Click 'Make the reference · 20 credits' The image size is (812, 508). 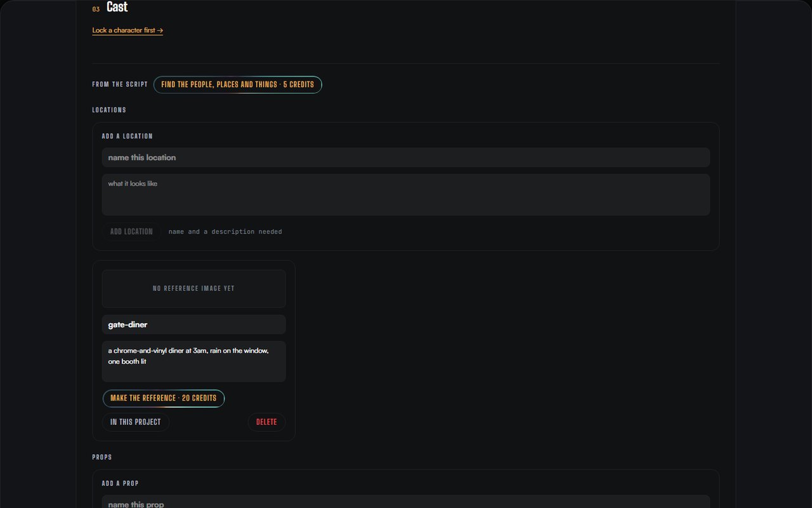(164, 398)
